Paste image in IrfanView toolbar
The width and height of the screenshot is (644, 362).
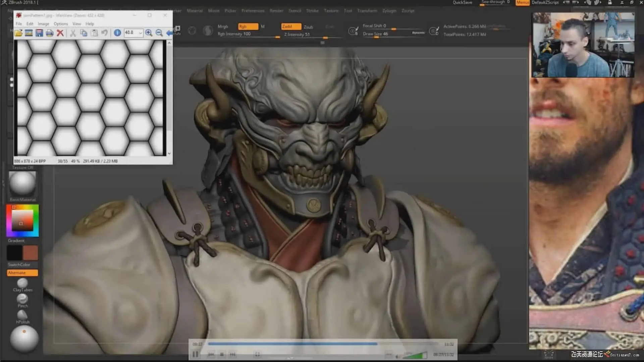94,33
